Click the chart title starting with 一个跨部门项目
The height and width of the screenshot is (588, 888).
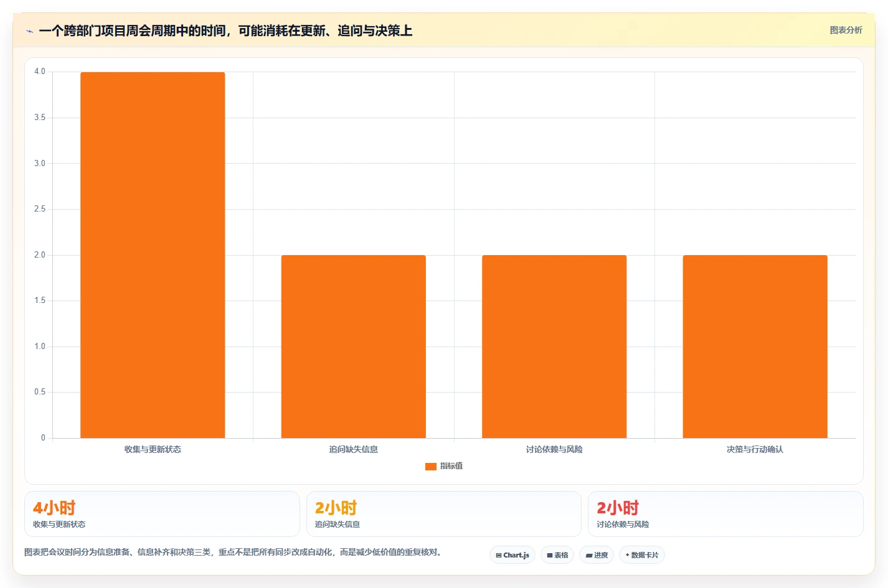(225, 30)
